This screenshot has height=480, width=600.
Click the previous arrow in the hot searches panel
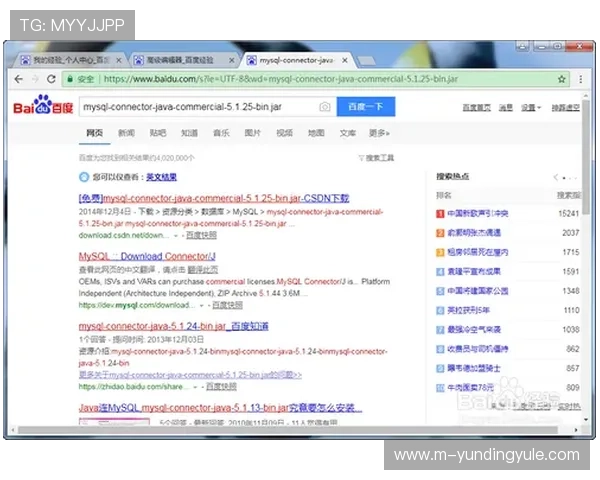[555, 177]
